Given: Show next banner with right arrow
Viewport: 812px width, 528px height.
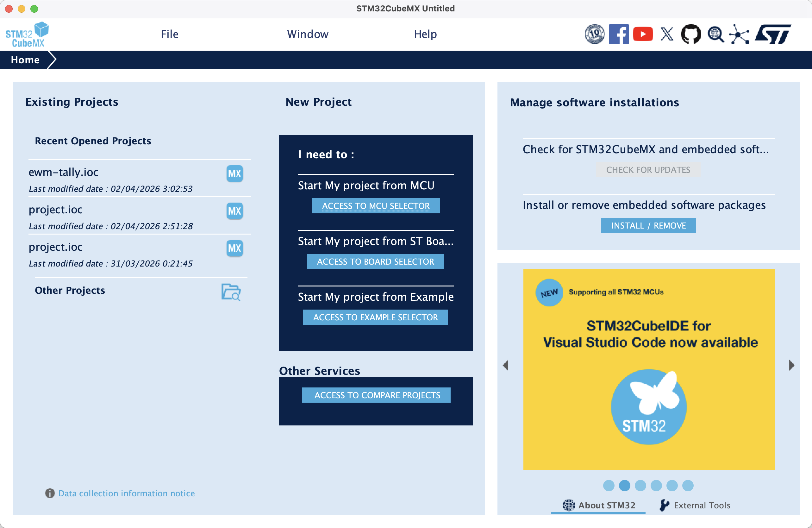Looking at the screenshot, I should [x=791, y=365].
